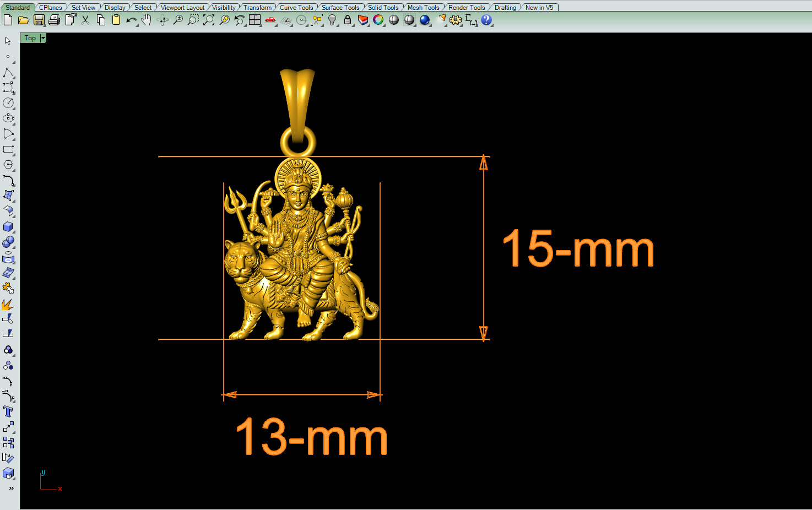Print the viewport with the printer icon
This screenshot has width=812, height=510.
54,20
